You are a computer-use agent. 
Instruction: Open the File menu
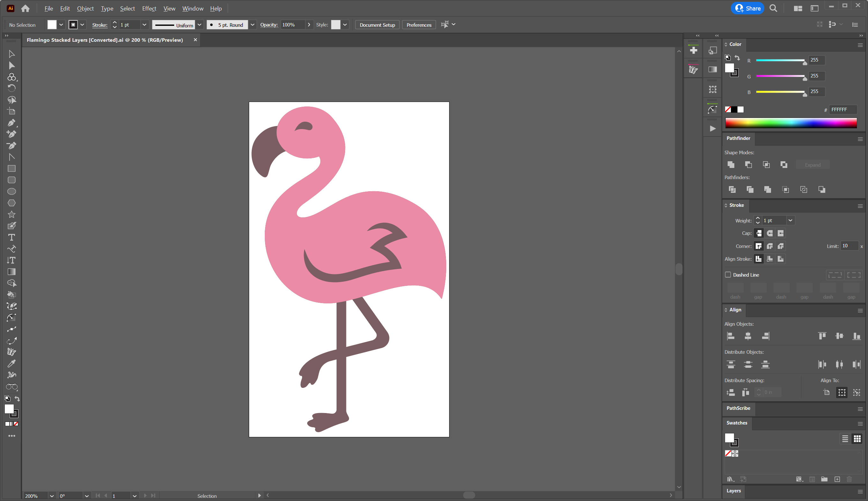tap(48, 9)
